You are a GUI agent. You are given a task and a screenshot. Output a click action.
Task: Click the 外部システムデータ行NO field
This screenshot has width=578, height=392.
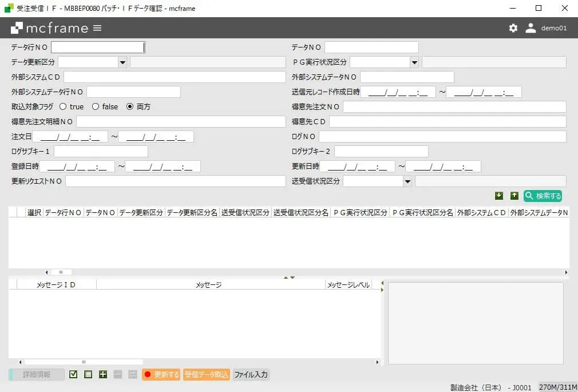[133, 92]
